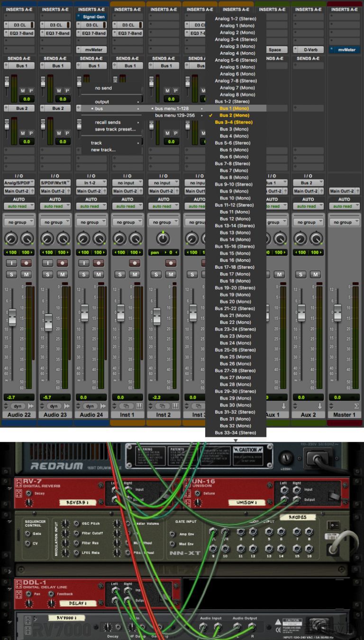Open the D3 CL insert on Audio 22

pyautogui.click(x=19, y=25)
